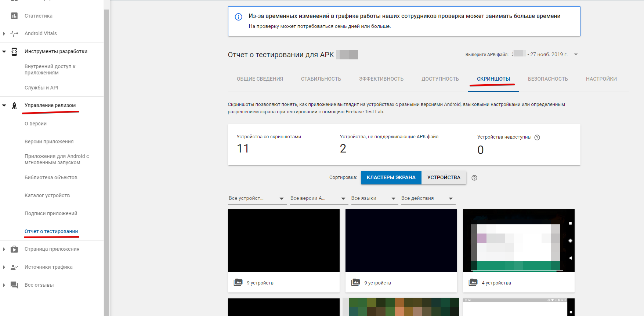Open the Все версии Android filter dropdown
Viewport: 644px width, 316px height.
318,198
